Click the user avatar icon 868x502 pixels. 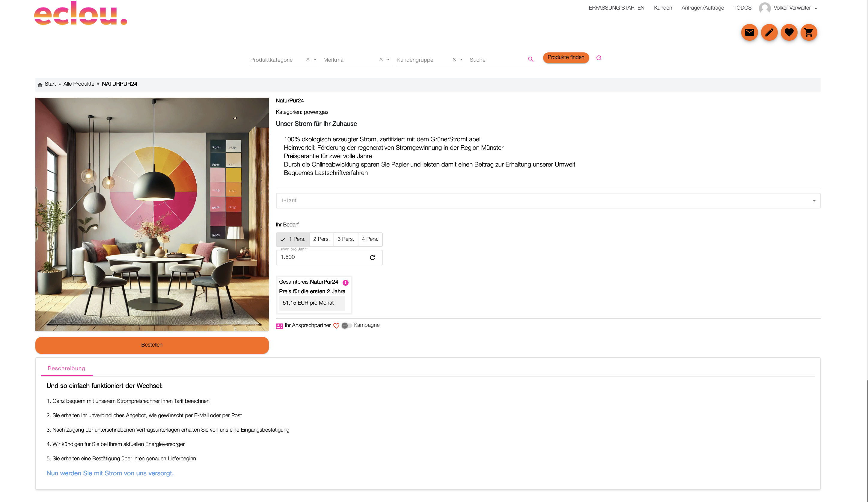tap(764, 8)
